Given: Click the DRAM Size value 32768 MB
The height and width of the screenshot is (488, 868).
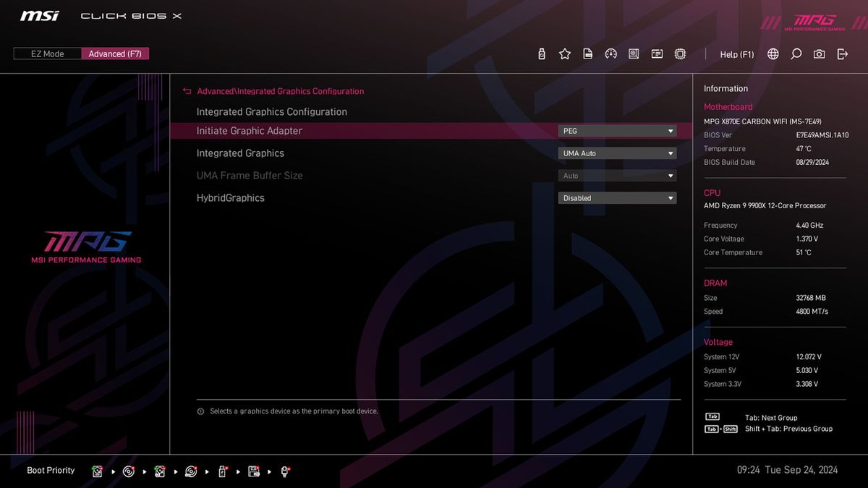Looking at the screenshot, I should tap(811, 298).
